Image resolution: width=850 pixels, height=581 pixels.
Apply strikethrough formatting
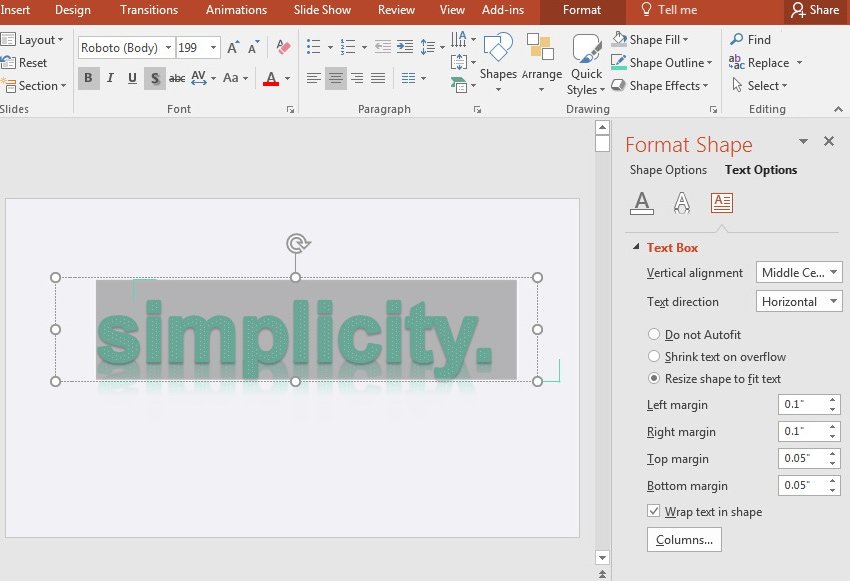(177, 78)
